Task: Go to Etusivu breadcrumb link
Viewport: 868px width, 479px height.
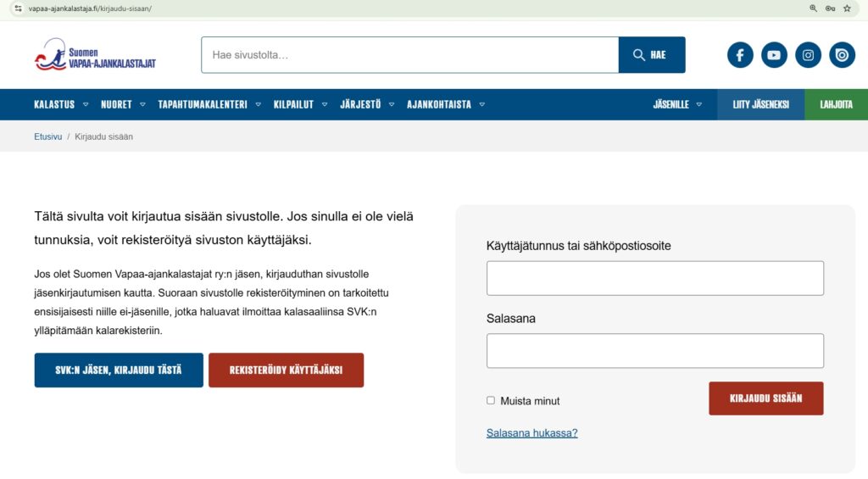Action: click(x=48, y=136)
